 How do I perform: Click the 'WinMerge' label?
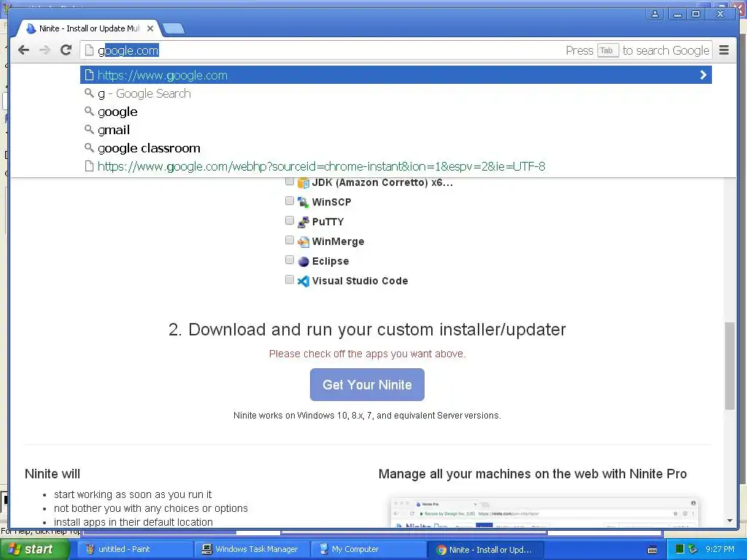point(338,241)
